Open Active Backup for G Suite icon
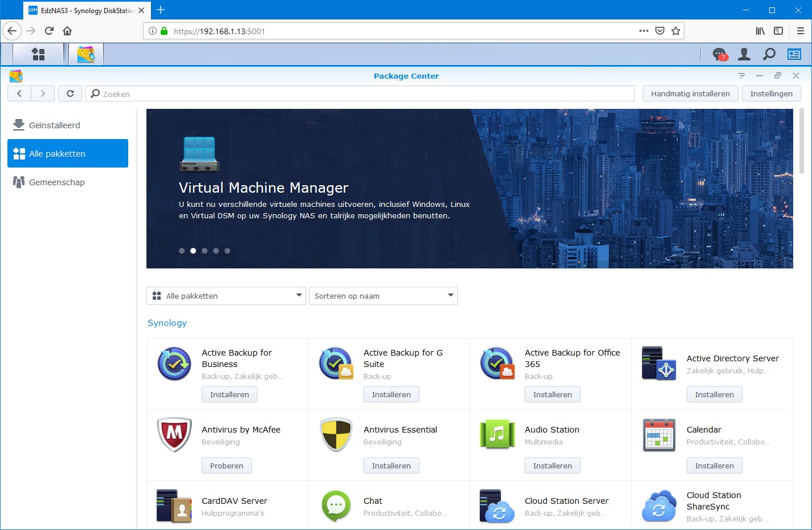The height and width of the screenshot is (530, 812). [x=336, y=364]
